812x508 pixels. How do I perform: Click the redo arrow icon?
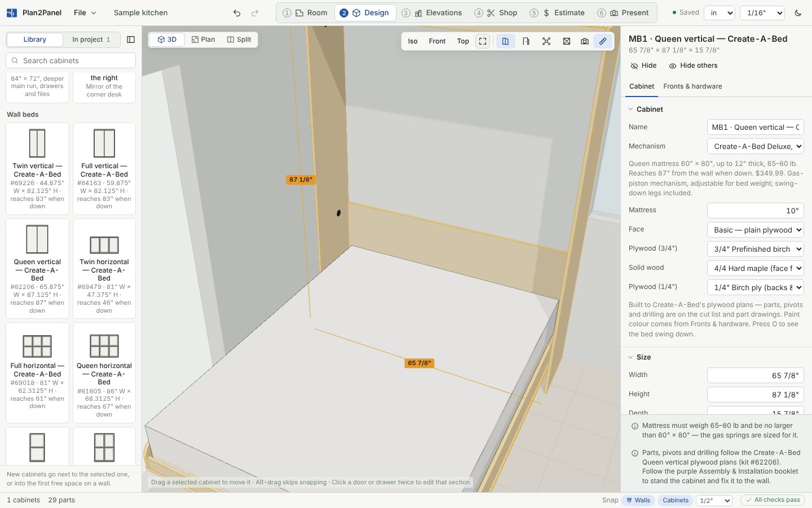[255, 13]
